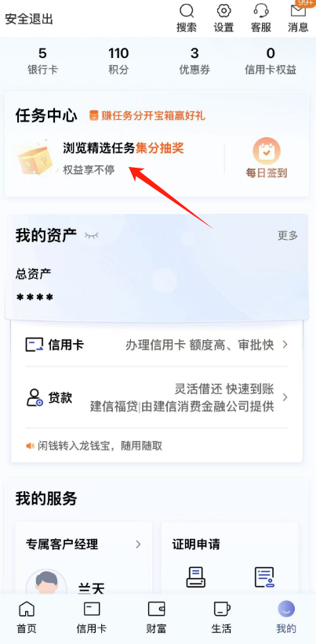Tap the printer icon under 证明申请

click(x=195, y=577)
